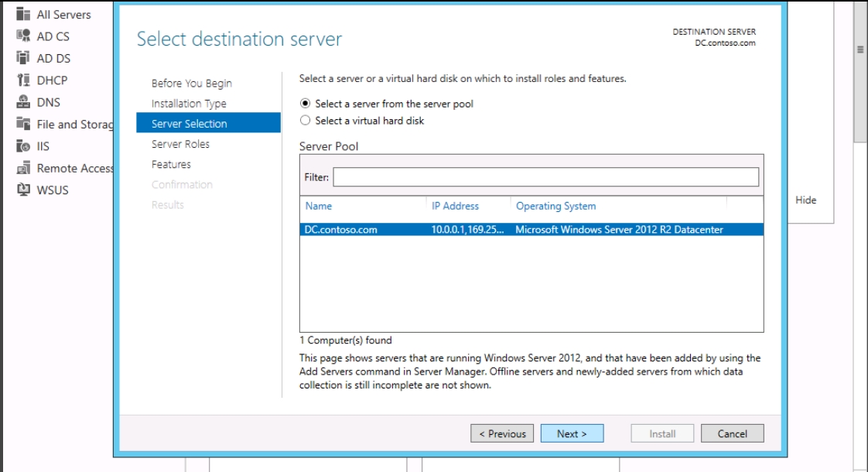This screenshot has width=868, height=472.
Task: Click 'Microsoft Windows Server 2012 R2 Datacenter' cell
Action: point(619,229)
